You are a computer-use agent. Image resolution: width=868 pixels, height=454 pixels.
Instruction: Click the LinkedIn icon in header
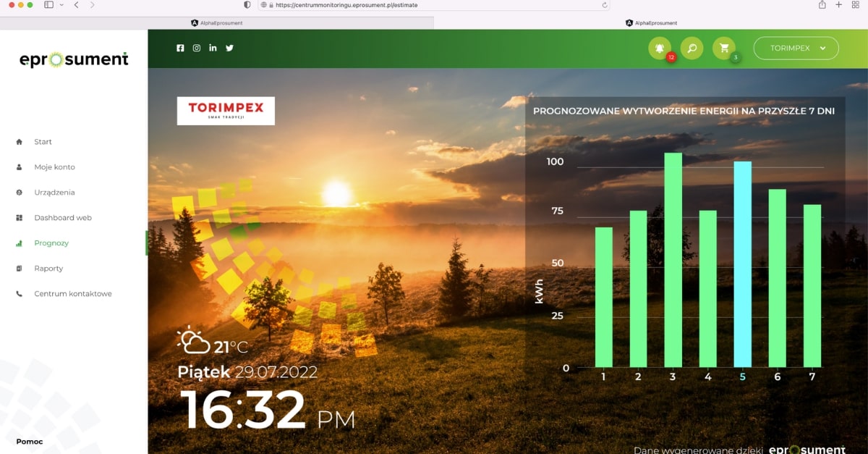tap(213, 48)
